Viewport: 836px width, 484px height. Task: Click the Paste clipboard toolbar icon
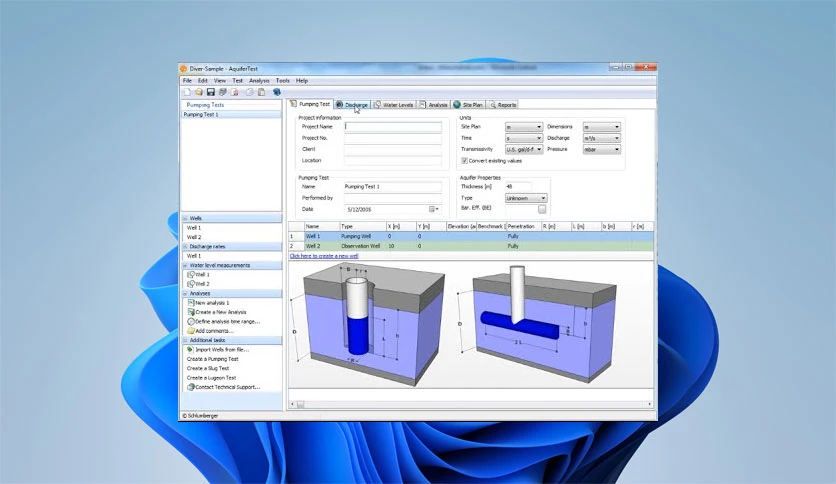click(x=261, y=92)
